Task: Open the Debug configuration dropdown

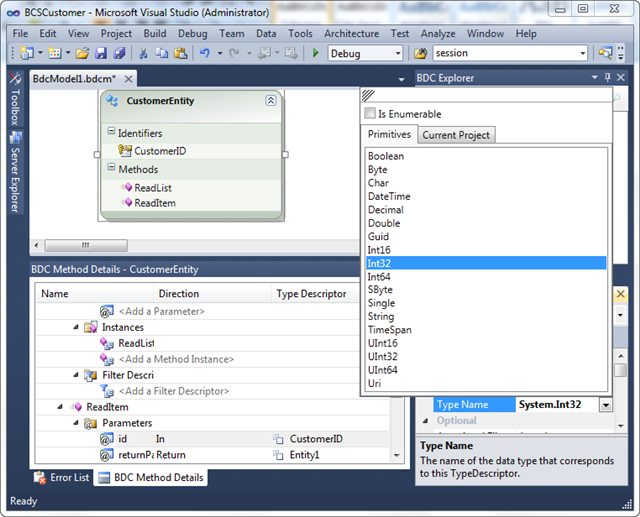Action: click(398, 53)
